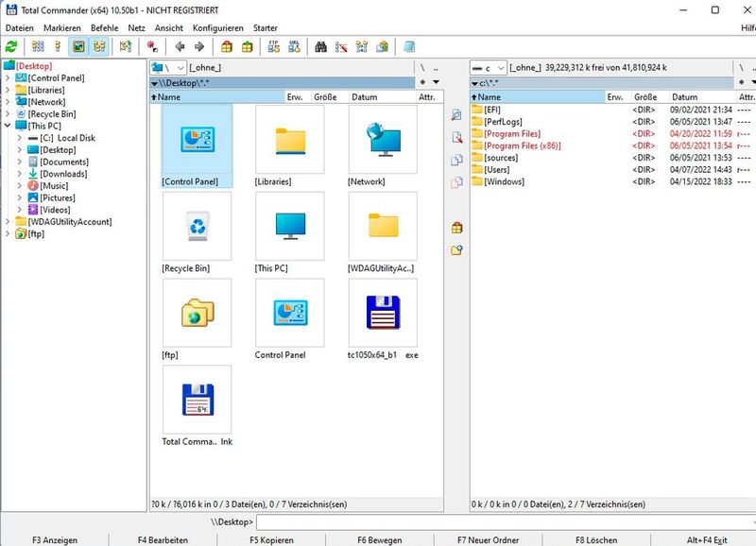Click the pack files gift-box icon

click(227, 46)
